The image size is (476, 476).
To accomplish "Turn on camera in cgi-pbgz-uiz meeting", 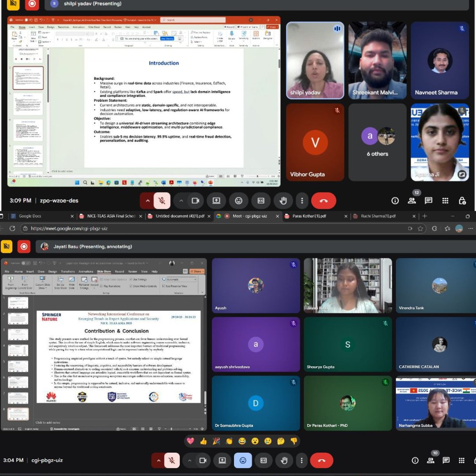I will tap(203, 461).
